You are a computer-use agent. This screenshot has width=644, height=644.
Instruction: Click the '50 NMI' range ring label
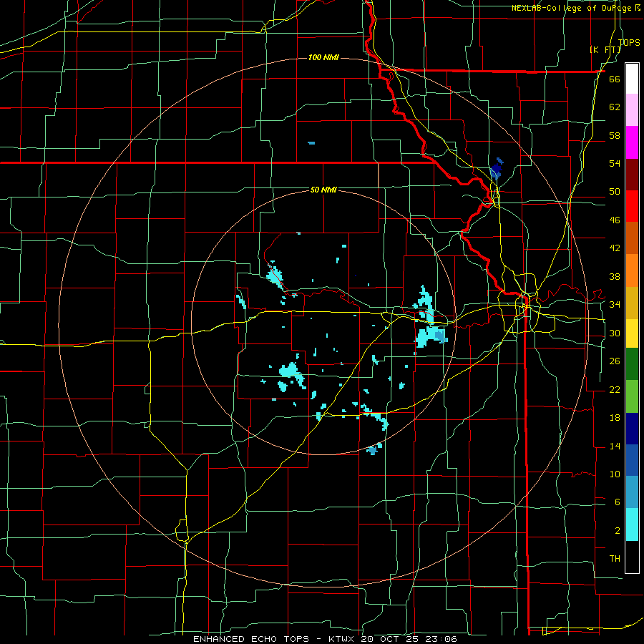click(x=323, y=190)
